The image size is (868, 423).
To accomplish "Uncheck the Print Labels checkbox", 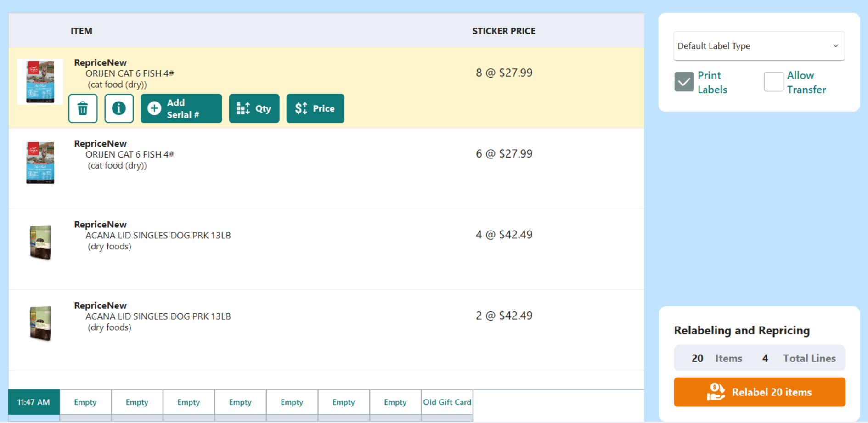I will point(684,82).
